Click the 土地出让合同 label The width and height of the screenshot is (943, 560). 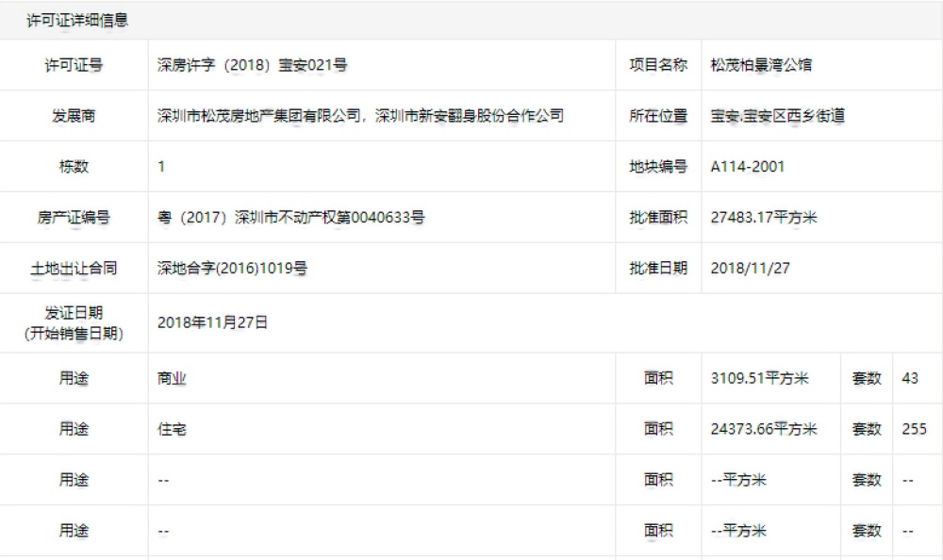pos(74,269)
